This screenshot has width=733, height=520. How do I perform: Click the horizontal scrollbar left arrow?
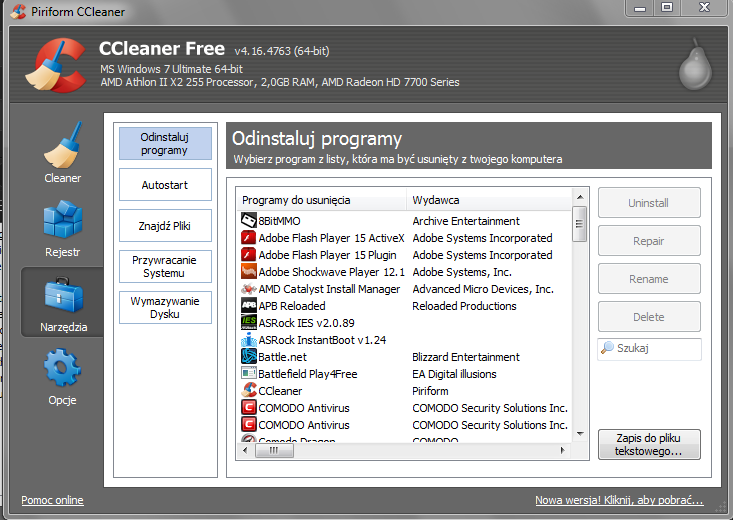(x=245, y=450)
